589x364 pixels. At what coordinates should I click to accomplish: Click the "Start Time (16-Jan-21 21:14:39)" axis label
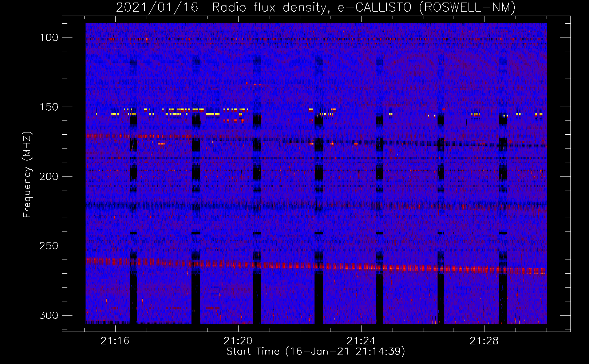click(316, 351)
